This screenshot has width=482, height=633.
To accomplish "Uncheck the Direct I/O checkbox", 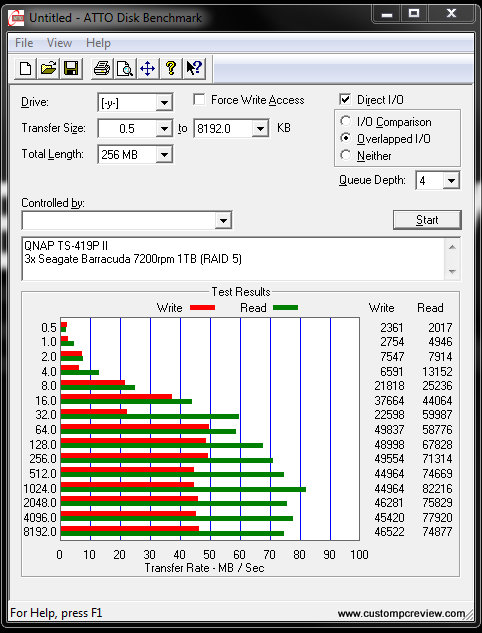I will [x=345, y=99].
